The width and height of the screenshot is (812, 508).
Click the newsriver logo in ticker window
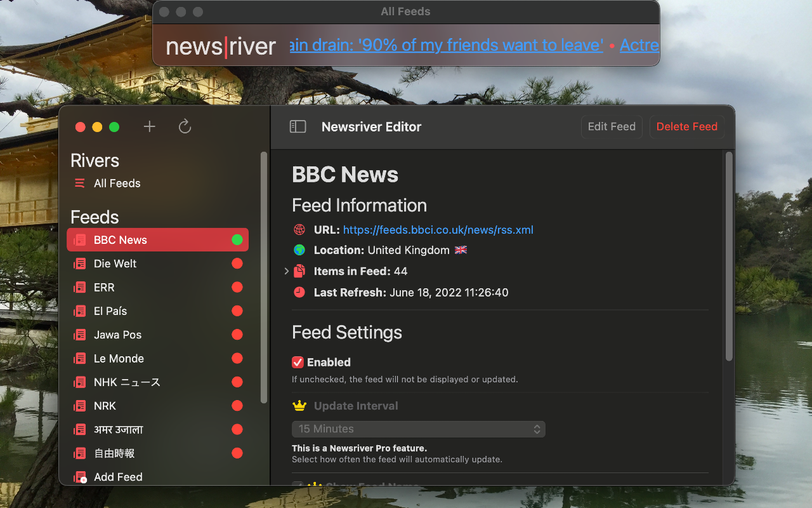coord(221,46)
